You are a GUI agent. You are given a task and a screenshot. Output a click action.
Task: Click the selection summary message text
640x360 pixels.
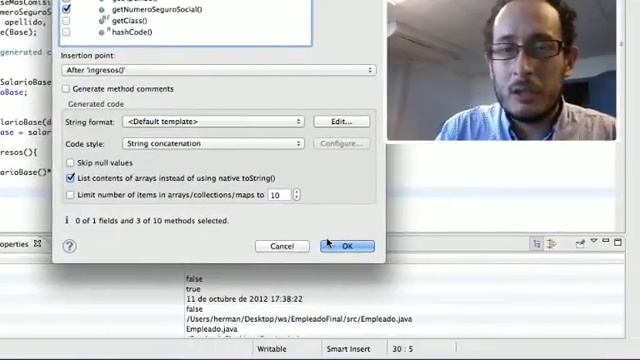[x=152, y=221]
